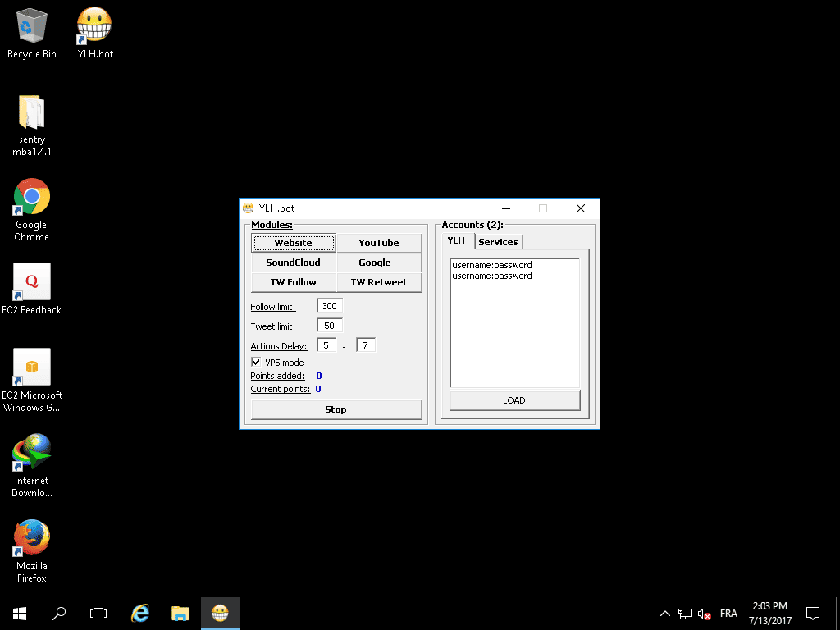
Task: Start the TW Follow module
Action: click(293, 282)
